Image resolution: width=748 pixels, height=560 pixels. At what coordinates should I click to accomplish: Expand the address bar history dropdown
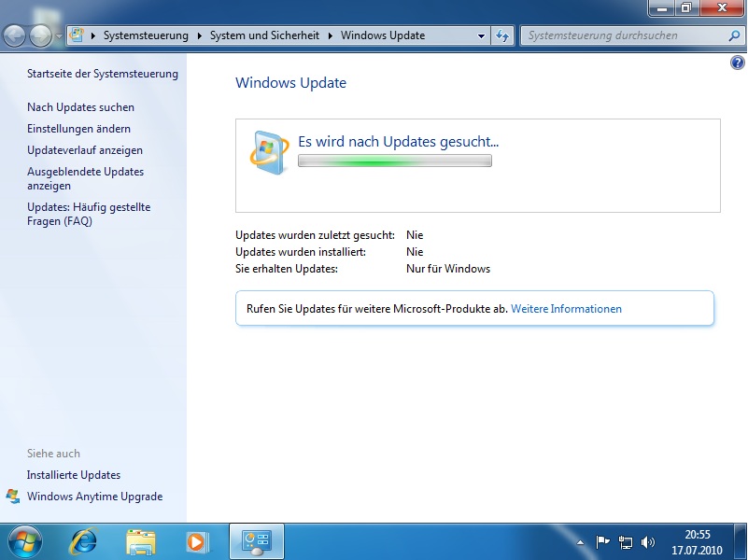[482, 35]
